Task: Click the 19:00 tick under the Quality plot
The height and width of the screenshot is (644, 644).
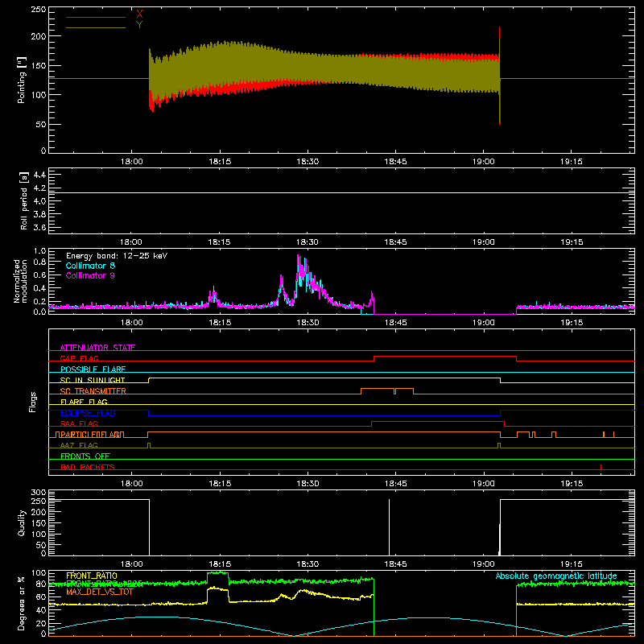Action: coord(484,564)
